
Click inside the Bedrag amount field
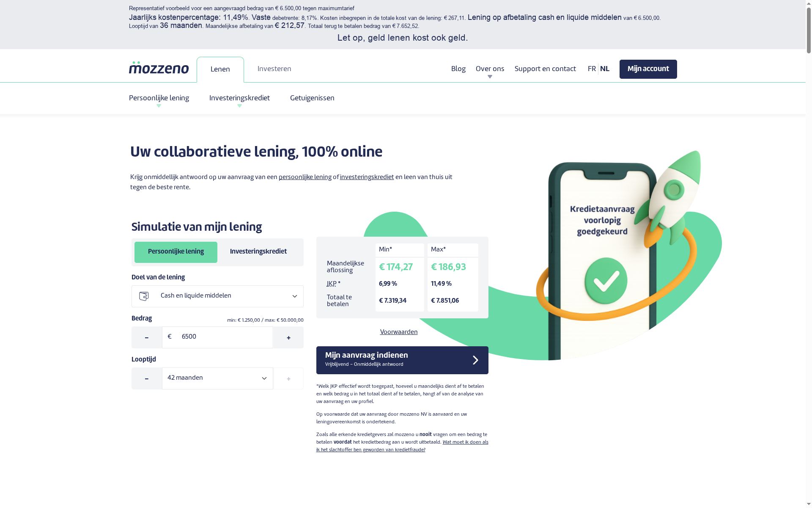(x=217, y=337)
